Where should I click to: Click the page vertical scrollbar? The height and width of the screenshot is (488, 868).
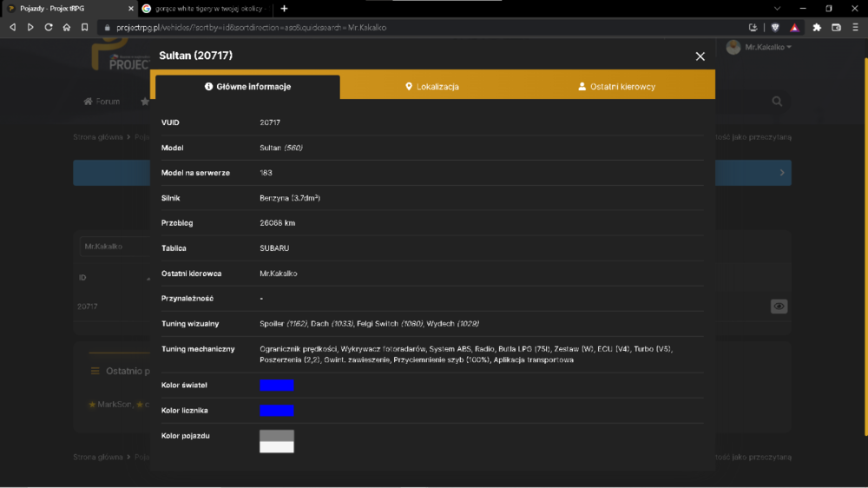[865, 247]
